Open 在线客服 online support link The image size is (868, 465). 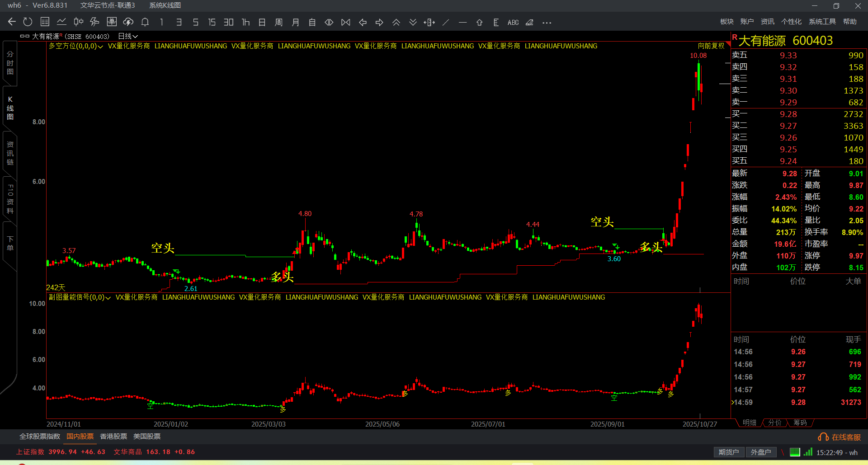[840, 437]
